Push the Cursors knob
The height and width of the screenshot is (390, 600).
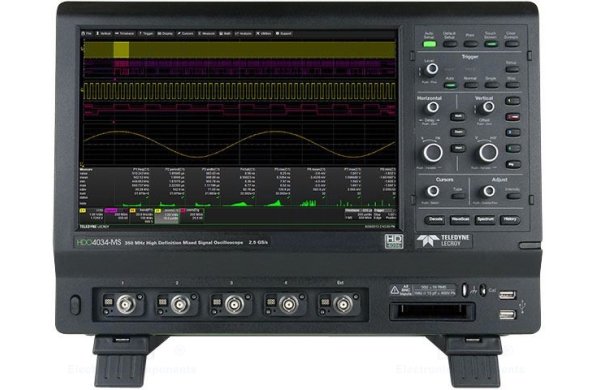433,191
